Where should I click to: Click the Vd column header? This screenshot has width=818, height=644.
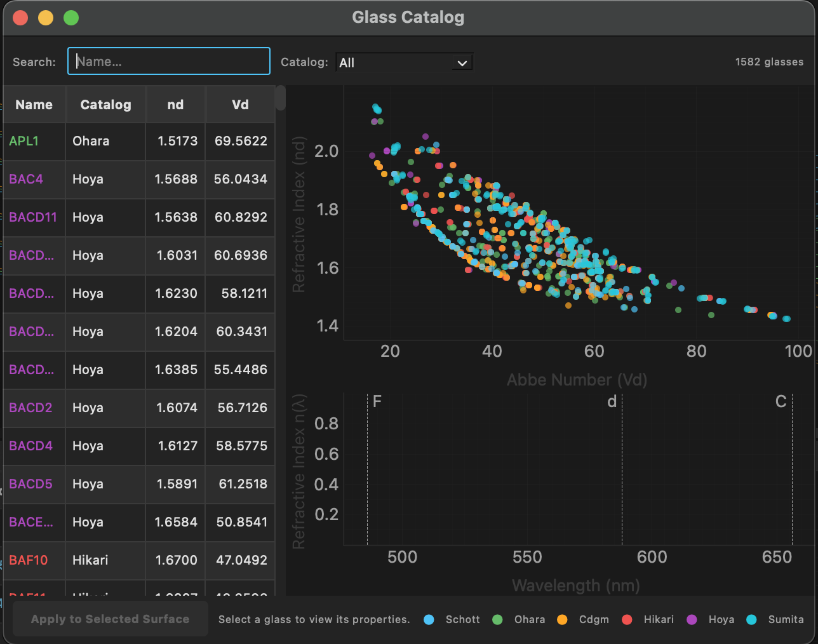pos(240,105)
